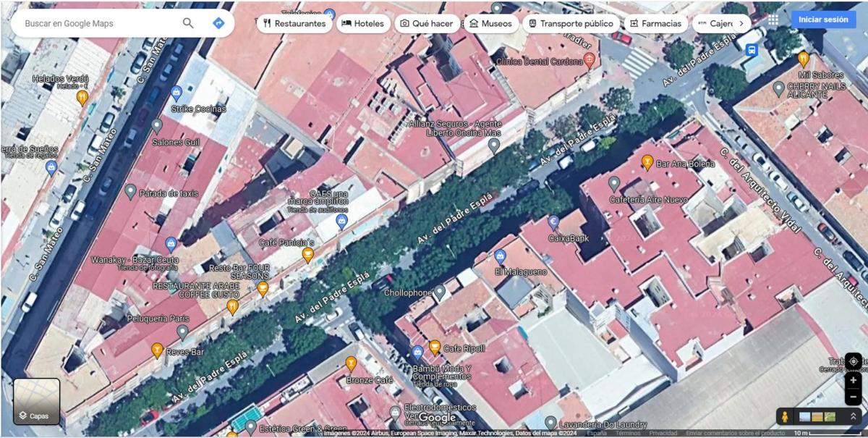The image size is (868, 438).
Task: Expand the map imagery options panel
Action: click(x=853, y=416)
